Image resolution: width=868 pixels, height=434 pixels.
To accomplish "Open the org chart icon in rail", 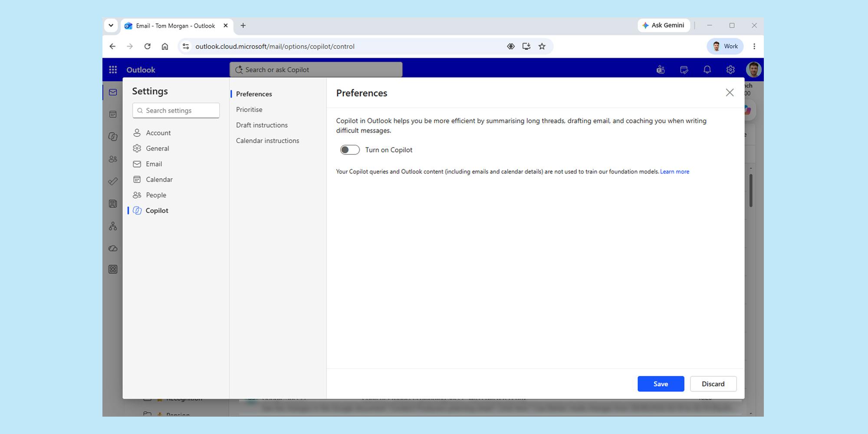I will coord(113,226).
